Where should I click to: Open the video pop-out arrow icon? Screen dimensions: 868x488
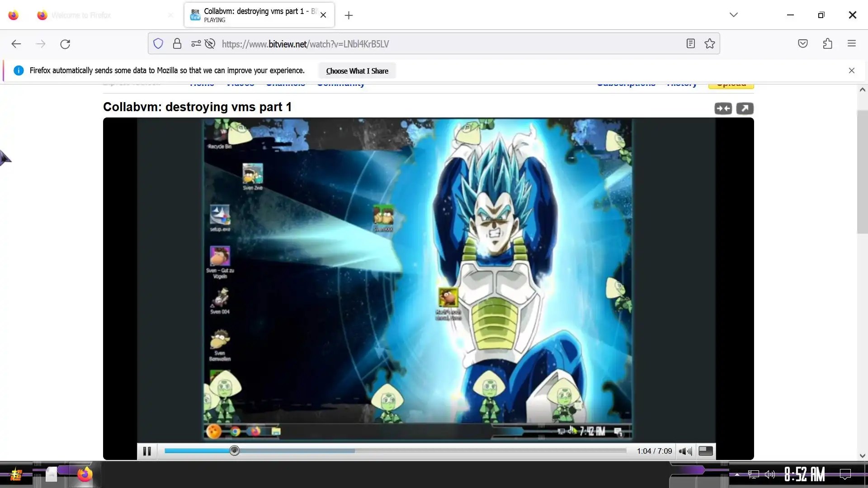point(745,108)
